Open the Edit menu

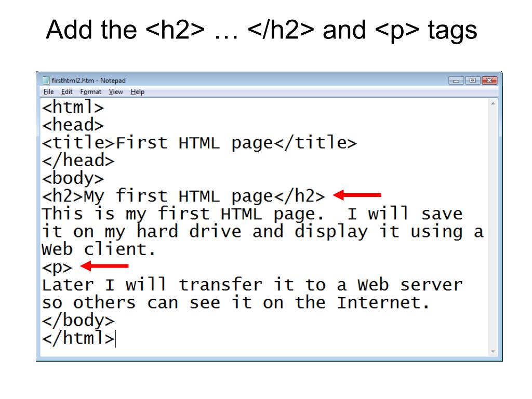click(66, 91)
